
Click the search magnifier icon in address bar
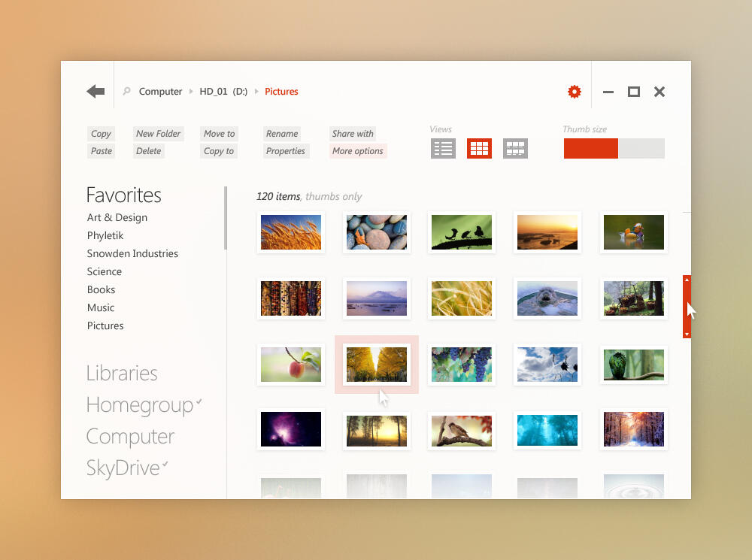pyautogui.click(x=126, y=92)
